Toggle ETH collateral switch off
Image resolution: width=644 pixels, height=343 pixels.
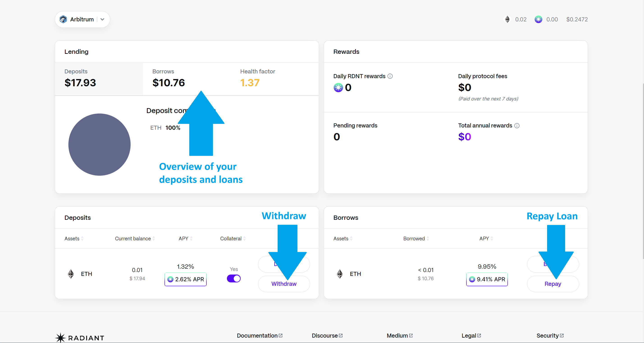tap(233, 278)
